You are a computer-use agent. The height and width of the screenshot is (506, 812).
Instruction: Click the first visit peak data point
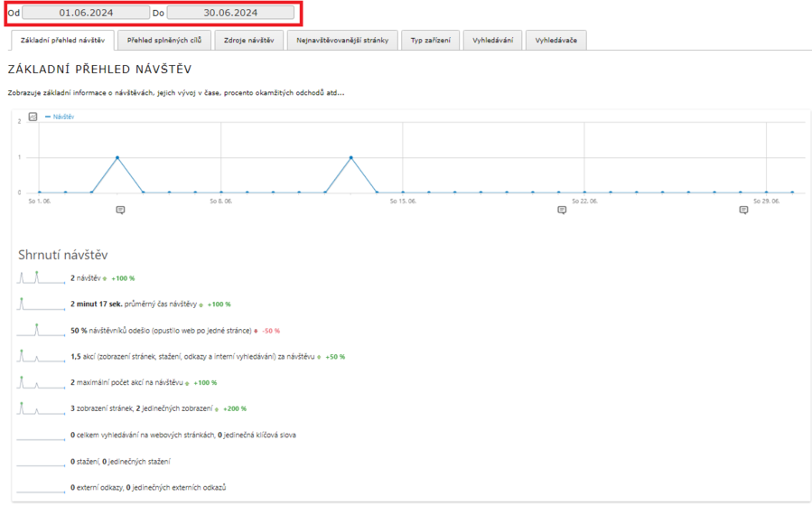point(117,157)
